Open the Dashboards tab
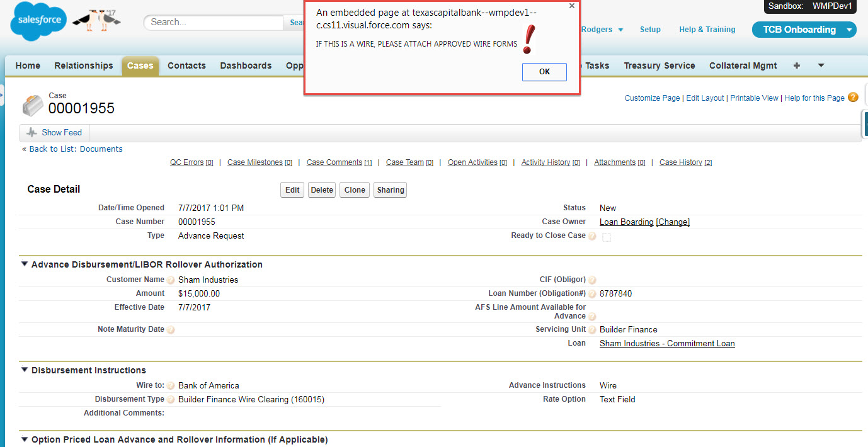This screenshot has width=868, height=447. tap(246, 65)
